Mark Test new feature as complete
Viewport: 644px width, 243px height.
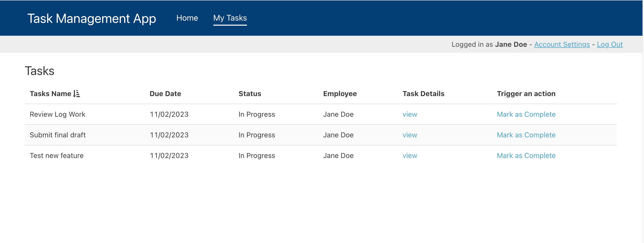526,155
